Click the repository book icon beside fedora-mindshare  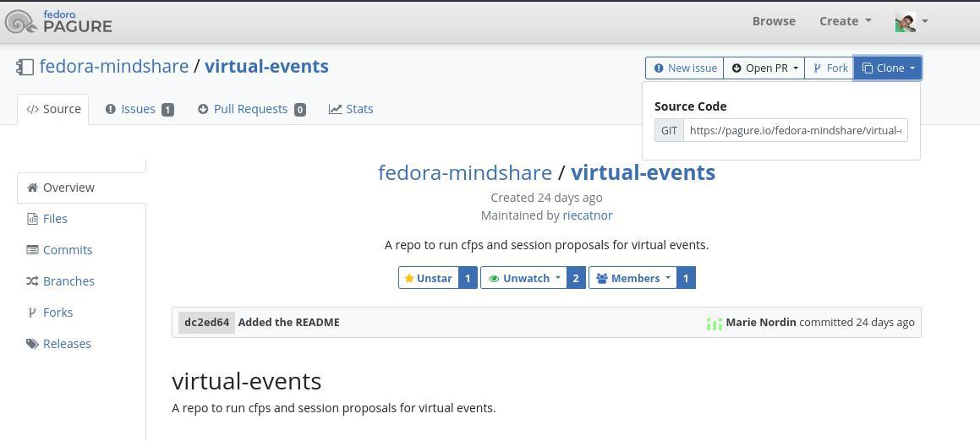[25, 67]
